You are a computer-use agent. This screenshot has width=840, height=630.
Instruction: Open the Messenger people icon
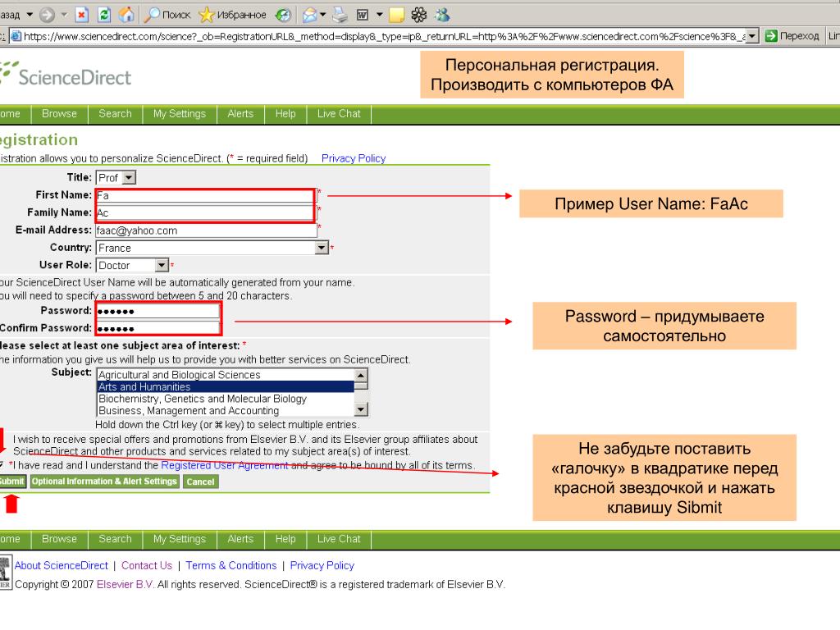coord(442,15)
